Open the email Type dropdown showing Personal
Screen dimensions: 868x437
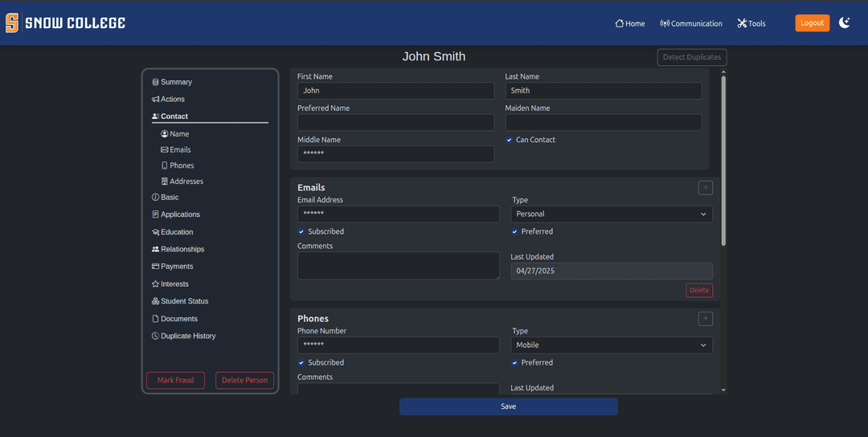611,214
